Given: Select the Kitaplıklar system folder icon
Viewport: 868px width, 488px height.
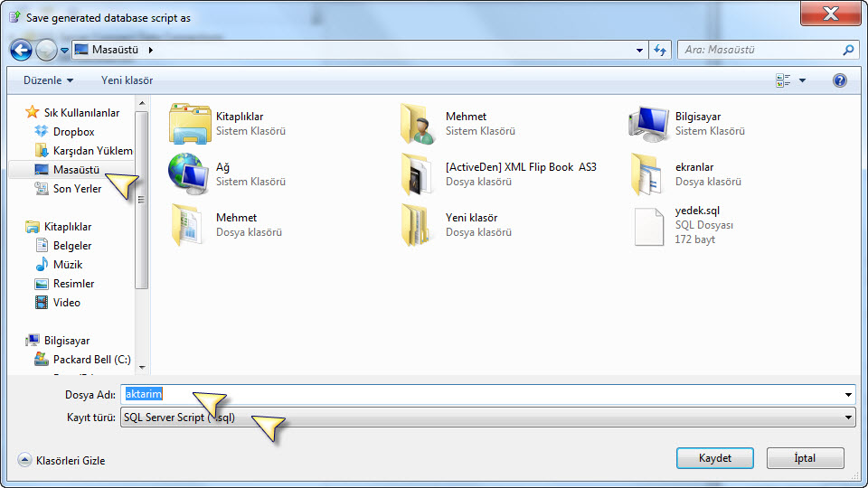Looking at the screenshot, I should [191, 124].
